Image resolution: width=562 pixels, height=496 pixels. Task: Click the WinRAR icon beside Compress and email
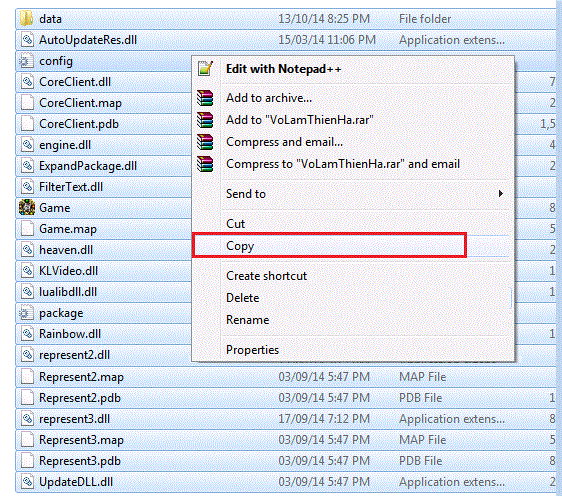pos(205,142)
